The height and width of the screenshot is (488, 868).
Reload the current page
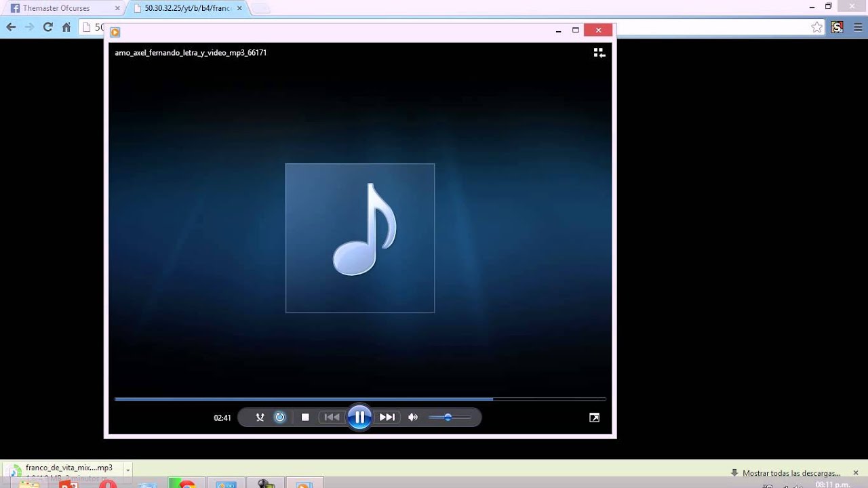click(x=47, y=27)
